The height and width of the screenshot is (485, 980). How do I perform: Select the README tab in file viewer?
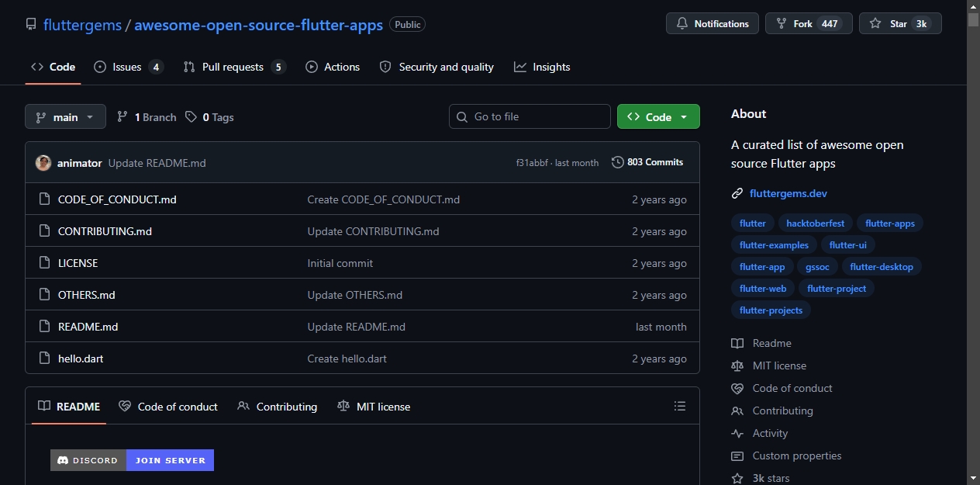tap(69, 406)
